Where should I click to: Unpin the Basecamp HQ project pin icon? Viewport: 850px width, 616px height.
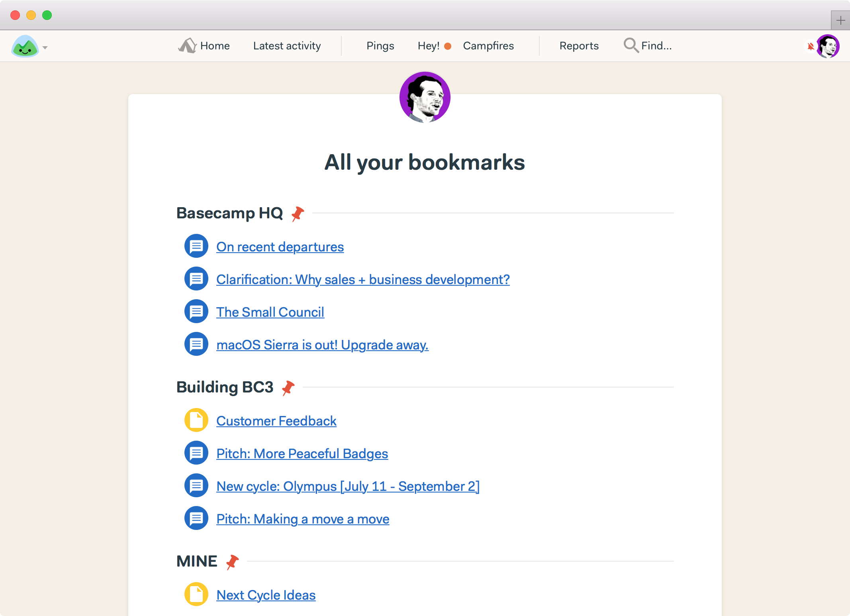[298, 214]
